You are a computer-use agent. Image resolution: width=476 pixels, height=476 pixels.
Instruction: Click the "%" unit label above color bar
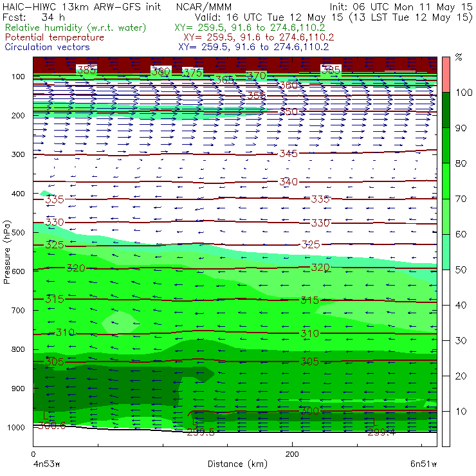click(459, 57)
